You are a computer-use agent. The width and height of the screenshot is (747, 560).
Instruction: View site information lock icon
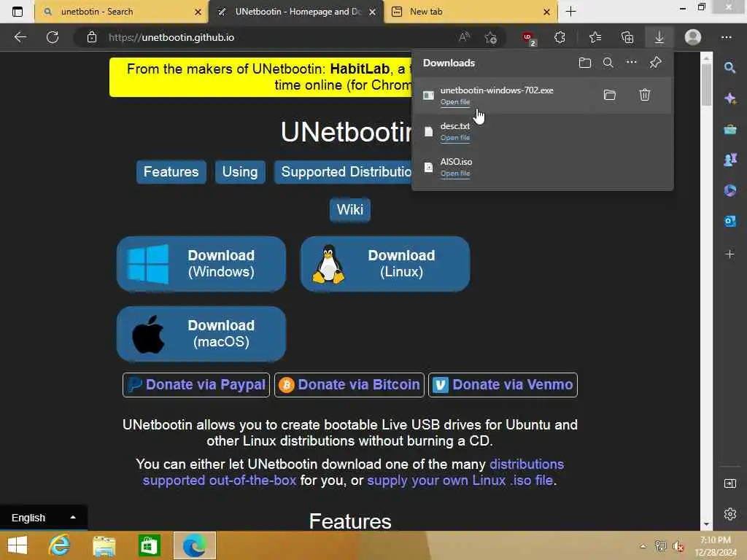coord(92,37)
